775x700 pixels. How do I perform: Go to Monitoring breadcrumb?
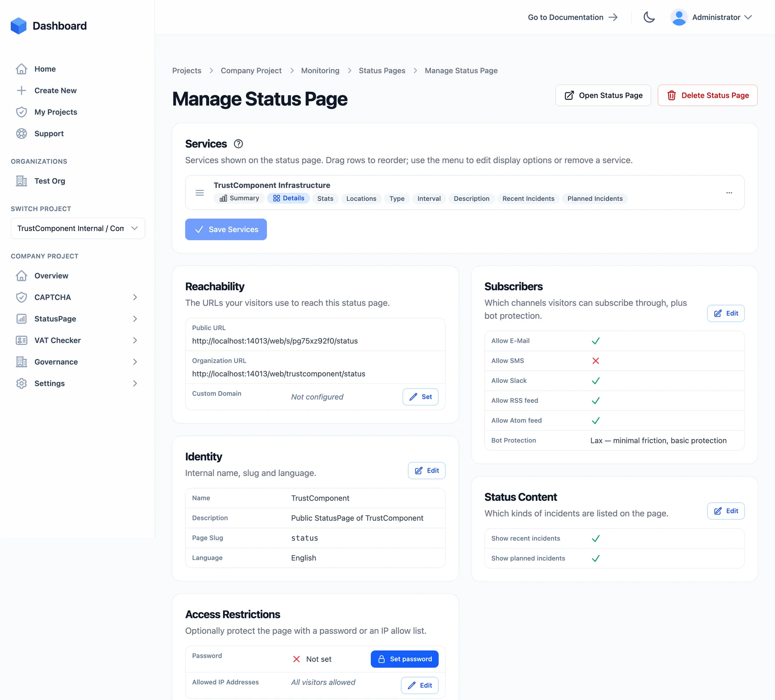[x=320, y=71]
